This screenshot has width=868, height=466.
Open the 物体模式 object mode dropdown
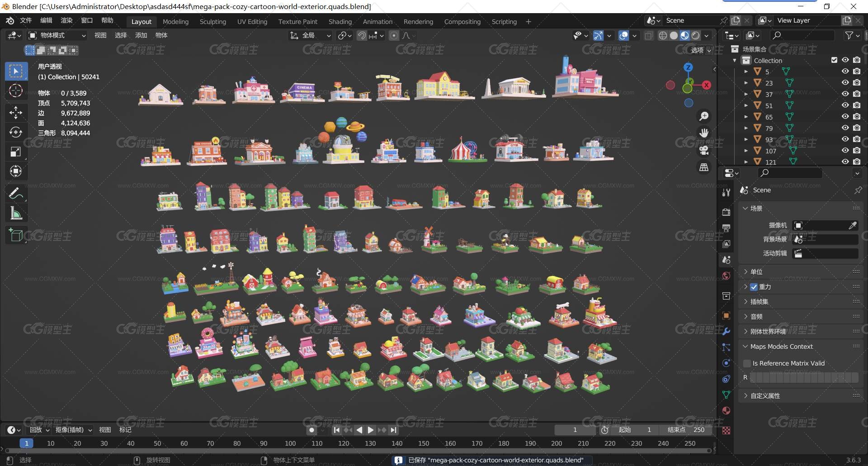pos(57,35)
